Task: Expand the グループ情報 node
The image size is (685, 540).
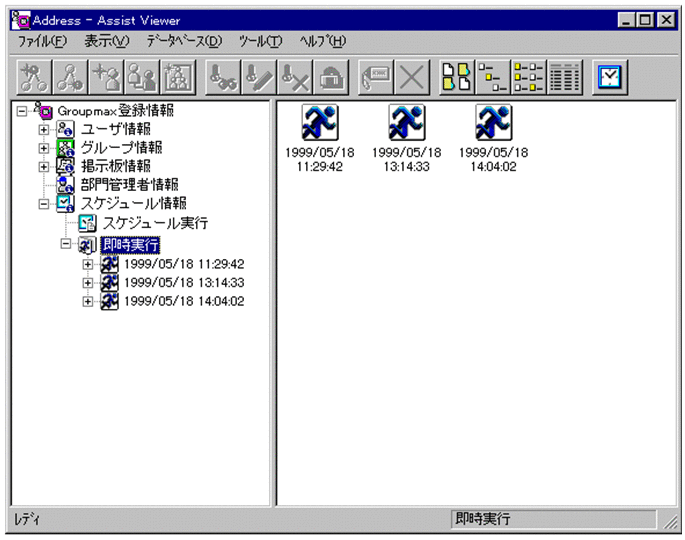Action: point(43,148)
